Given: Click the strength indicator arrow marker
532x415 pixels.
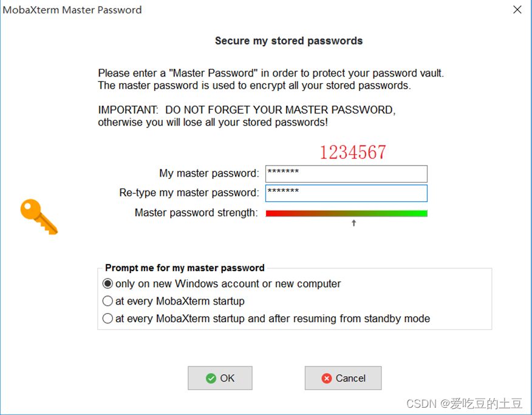Looking at the screenshot, I should 353,223.
